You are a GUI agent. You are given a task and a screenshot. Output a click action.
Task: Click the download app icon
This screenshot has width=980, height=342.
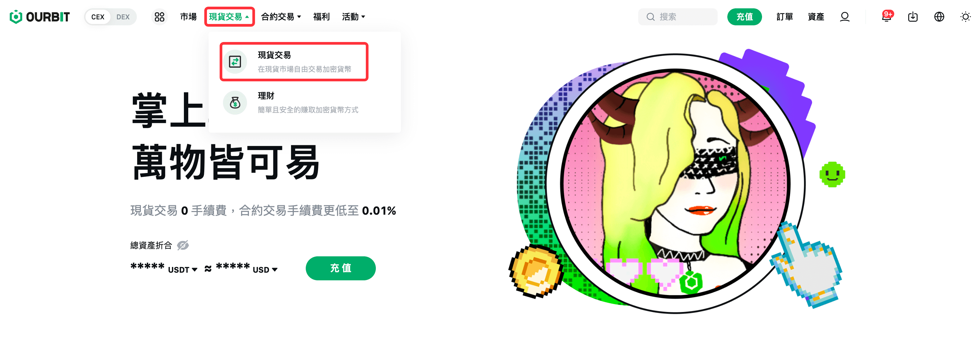[913, 17]
